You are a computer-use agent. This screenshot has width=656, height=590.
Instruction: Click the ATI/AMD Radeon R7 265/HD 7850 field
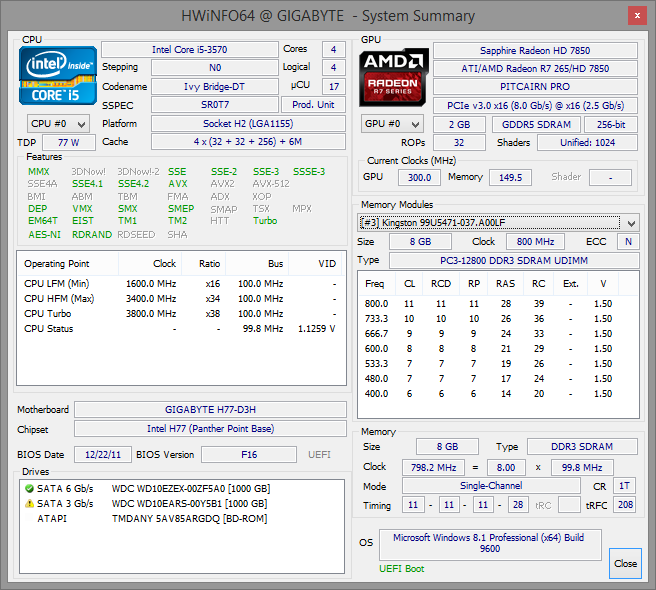coord(535,69)
